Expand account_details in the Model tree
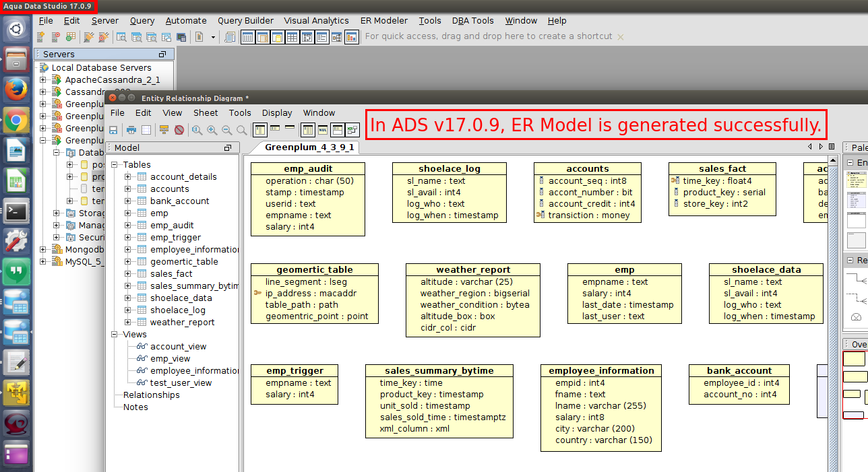 (x=128, y=177)
